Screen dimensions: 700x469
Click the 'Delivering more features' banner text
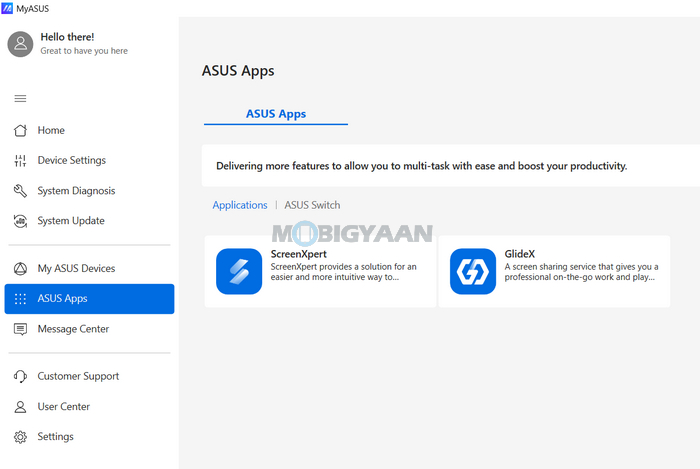tap(421, 166)
